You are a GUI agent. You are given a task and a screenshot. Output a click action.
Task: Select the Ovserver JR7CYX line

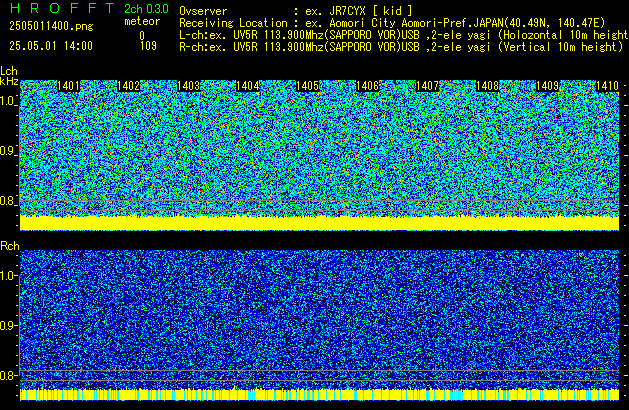pyautogui.click(x=296, y=11)
